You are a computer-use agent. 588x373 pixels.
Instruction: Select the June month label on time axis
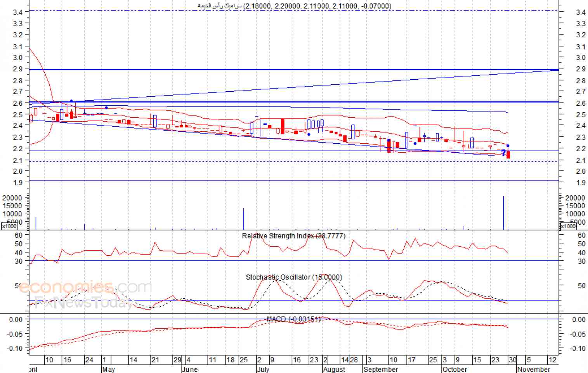click(189, 369)
